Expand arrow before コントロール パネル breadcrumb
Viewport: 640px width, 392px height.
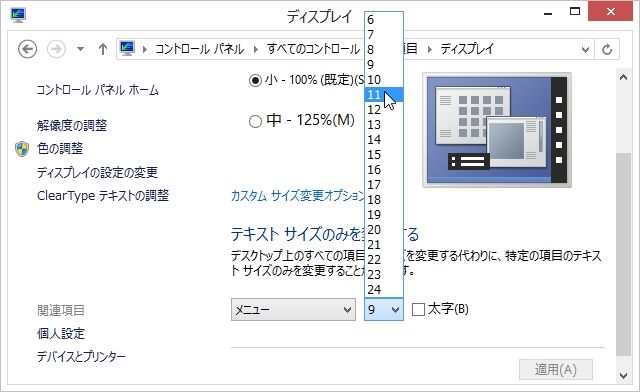(144, 49)
